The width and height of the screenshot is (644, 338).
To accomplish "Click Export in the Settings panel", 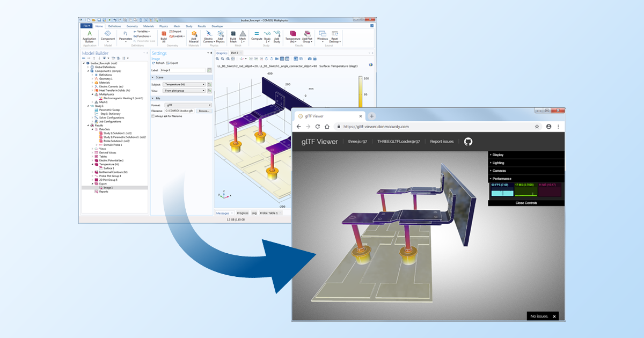I will pos(173,63).
